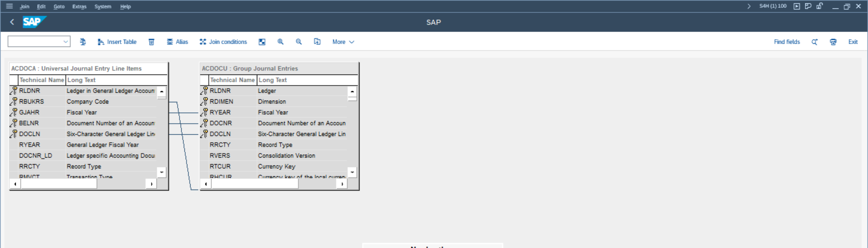Click the checkered navigation pane icon

(262, 42)
